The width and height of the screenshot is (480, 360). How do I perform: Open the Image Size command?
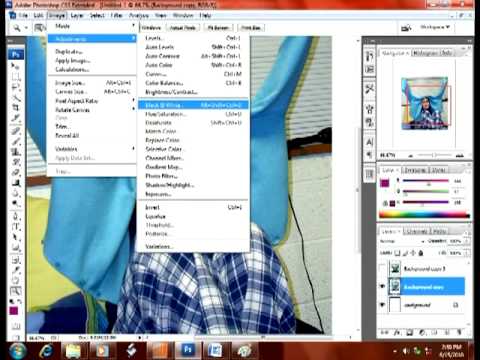coord(93,83)
